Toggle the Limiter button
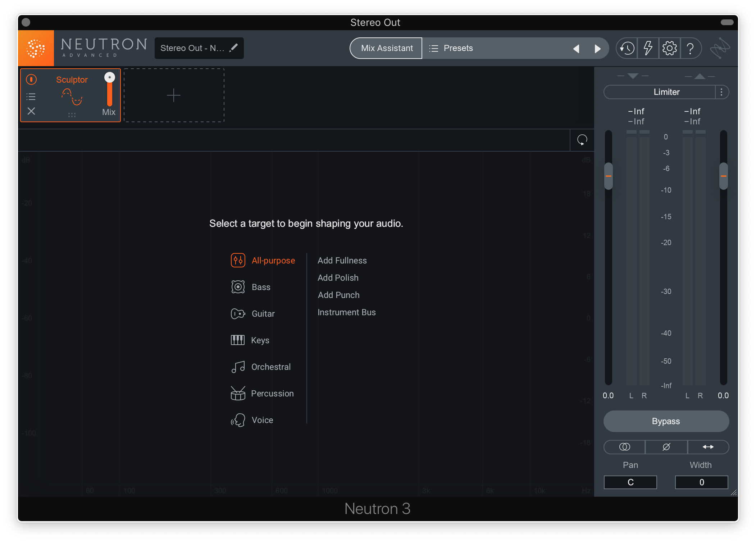 660,92
